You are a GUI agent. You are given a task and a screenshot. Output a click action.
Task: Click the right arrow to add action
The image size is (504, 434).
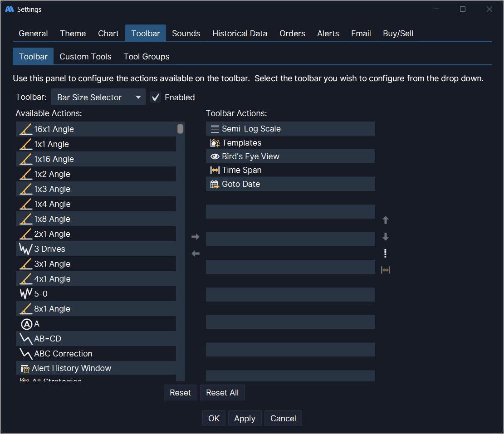(196, 237)
